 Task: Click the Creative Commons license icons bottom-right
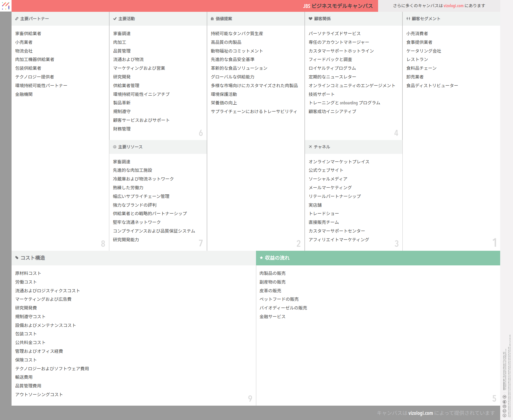click(x=504, y=406)
